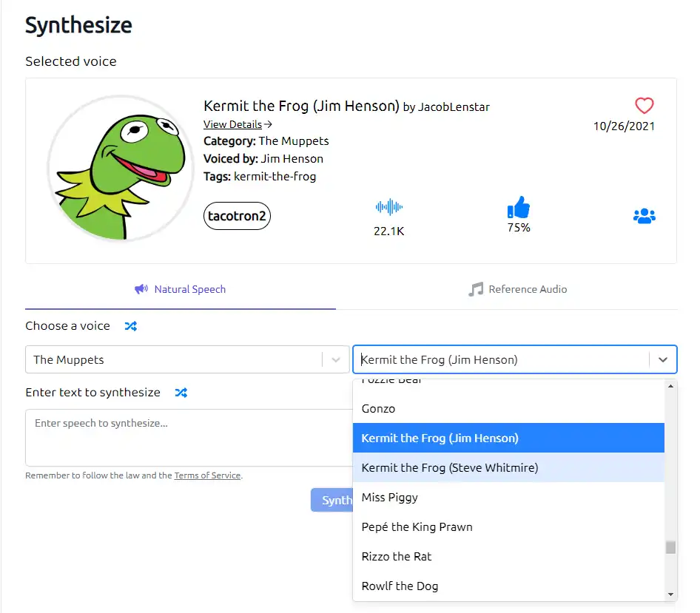Click the Kermit the Frog avatar image
The width and height of the screenshot is (700, 613).
click(x=121, y=168)
